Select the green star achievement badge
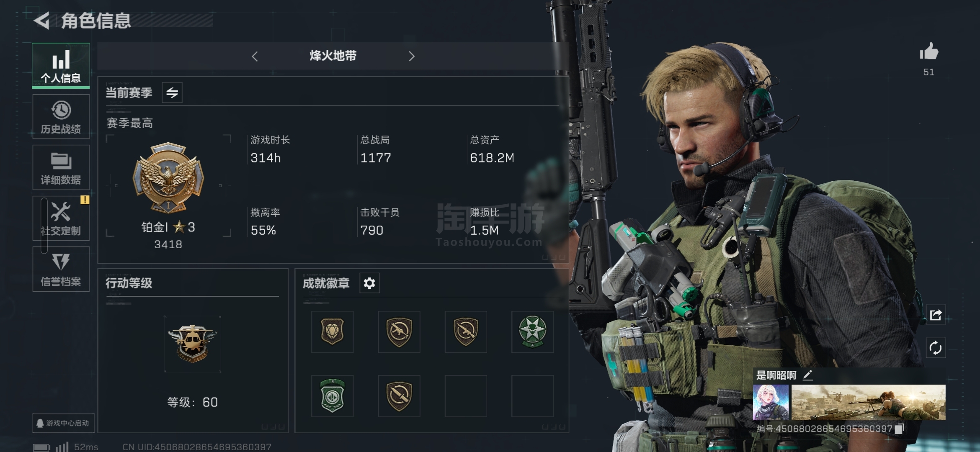The height and width of the screenshot is (452, 980). (532, 331)
